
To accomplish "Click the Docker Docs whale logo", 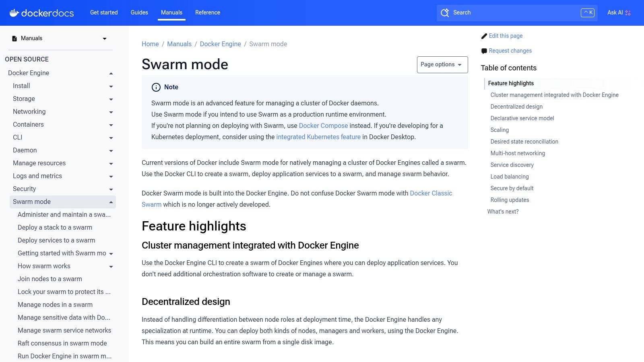I will (x=14, y=13).
